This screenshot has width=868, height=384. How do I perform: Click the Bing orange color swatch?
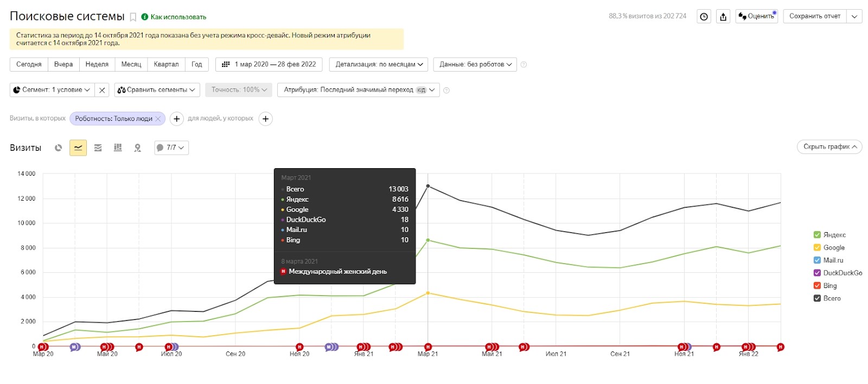pyautogui.click(x=817, y=285)
